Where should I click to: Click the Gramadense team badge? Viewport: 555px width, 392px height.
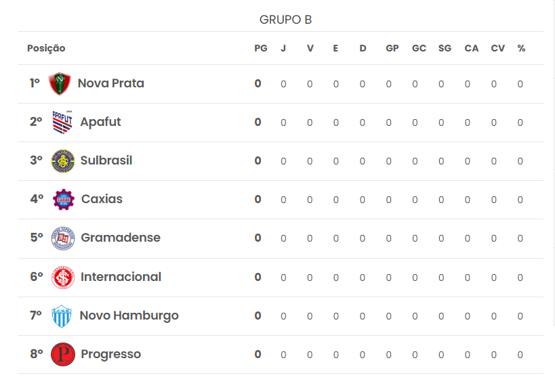tap(63, 238)
